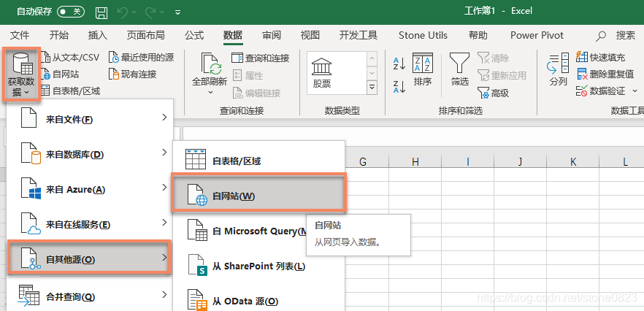The height and width of the screenshot is (311, 644).
Task: Expand the data types gallery more button
Action: [x=372, y=87]
